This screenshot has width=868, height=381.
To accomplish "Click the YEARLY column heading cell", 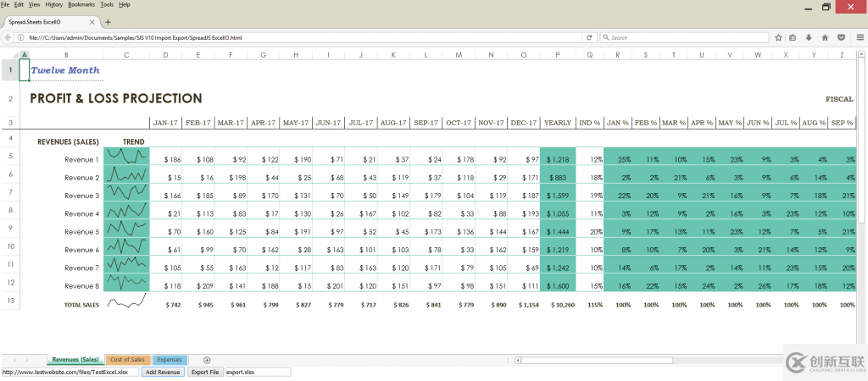I will (x=558, y=123).
